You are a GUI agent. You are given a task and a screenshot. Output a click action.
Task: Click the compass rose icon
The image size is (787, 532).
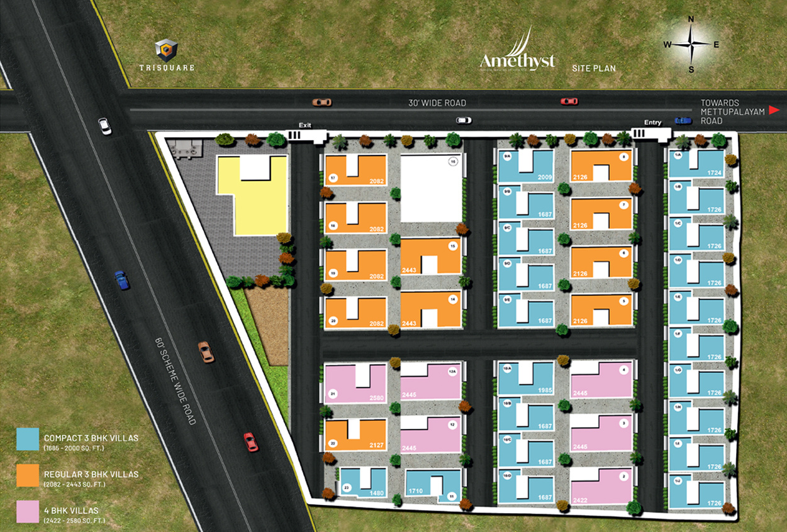coord(691,44)
